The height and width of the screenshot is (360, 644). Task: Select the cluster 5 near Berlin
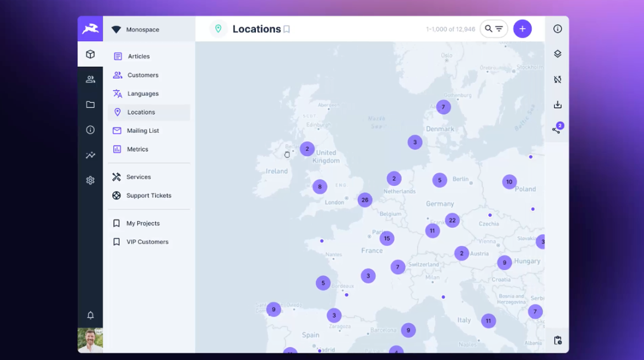click(x=439, y=180)
